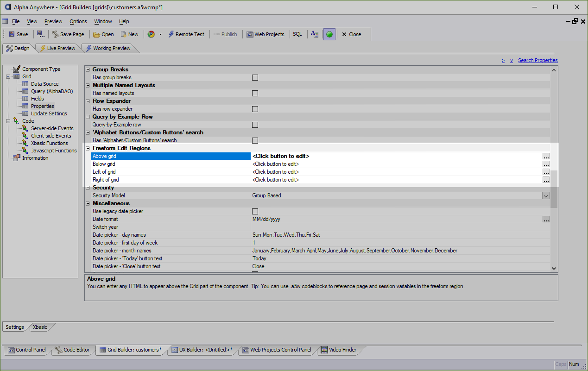
Task: Launch Remote Test from toolbar
Action: tap(186, 34)
